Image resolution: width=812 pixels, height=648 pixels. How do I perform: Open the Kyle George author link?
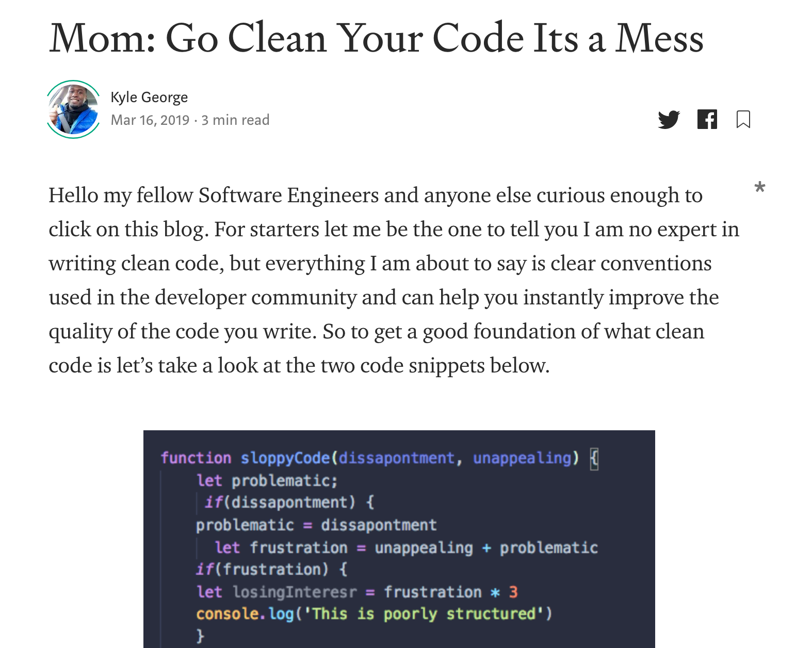[149, 97]
